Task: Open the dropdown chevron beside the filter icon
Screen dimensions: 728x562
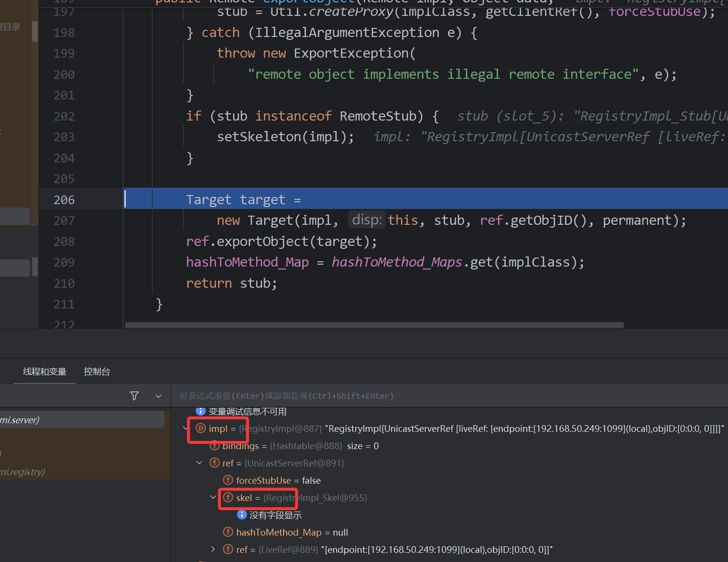Action: [158, 396]
